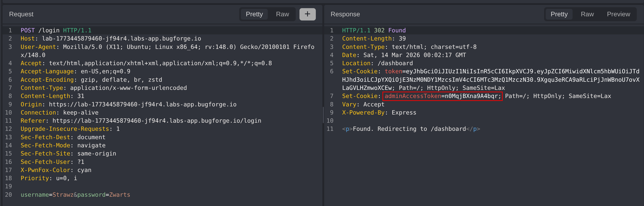Viewport: 644px width, 206px height.
Task: Click the Location header value /dashboard
Action: pyautogui.click(x=395, y=63)
